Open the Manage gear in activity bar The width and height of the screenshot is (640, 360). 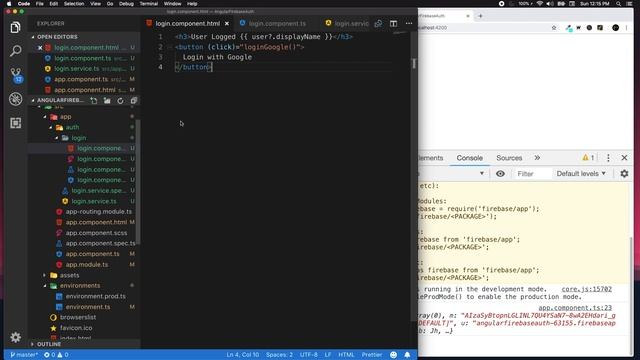16,337
